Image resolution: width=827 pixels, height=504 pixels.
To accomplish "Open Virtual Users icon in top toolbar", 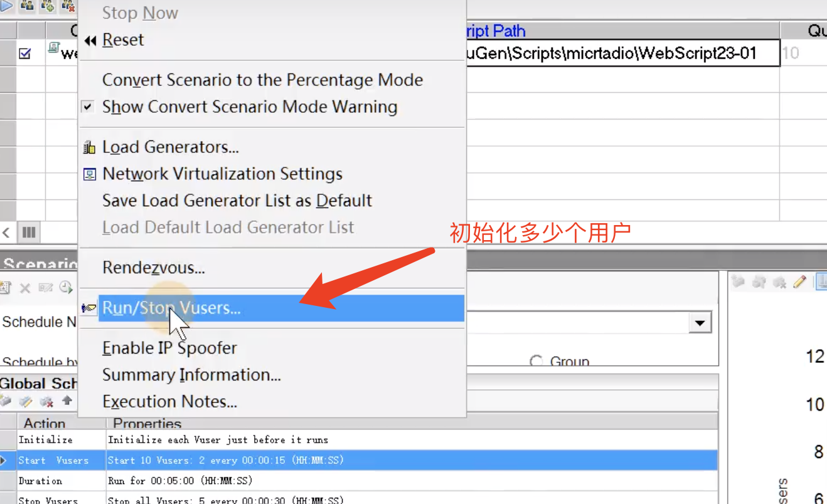I will (x=27, y=6).
